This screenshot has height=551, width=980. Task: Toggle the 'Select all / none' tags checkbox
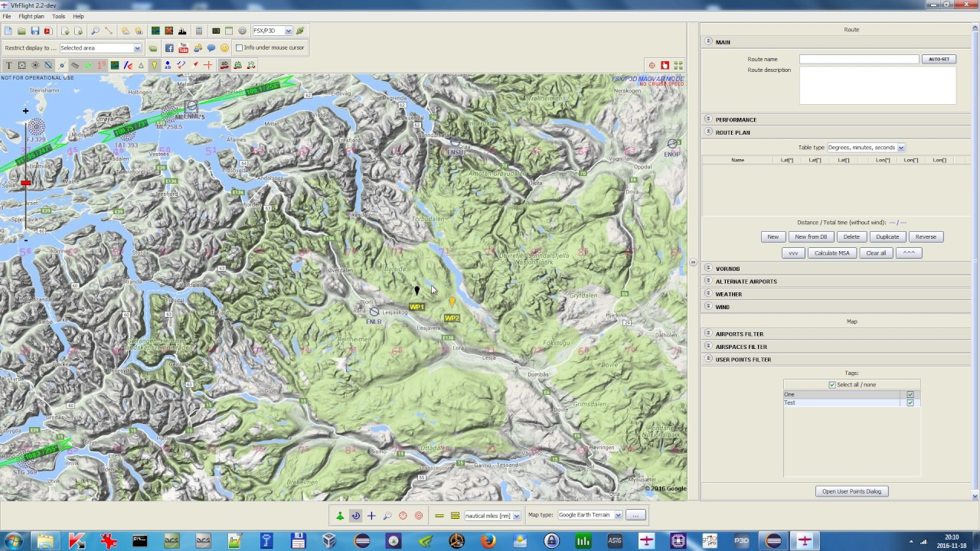(832, 385)
